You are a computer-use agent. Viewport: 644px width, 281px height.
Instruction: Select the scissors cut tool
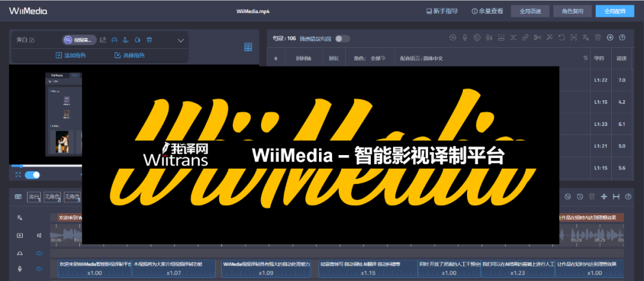click(537, 38)
